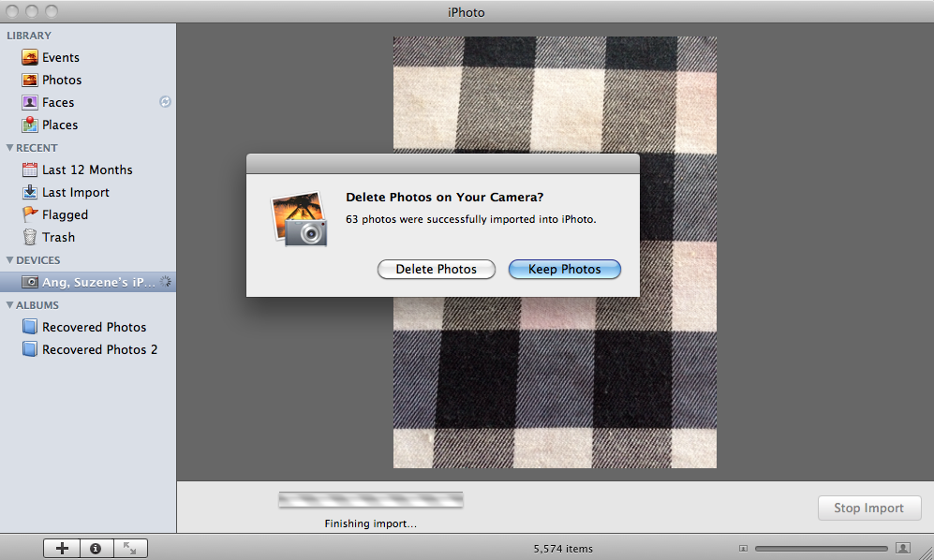Click the Flagged flag icon
The image size is (934, 560).
click(30, 214)
